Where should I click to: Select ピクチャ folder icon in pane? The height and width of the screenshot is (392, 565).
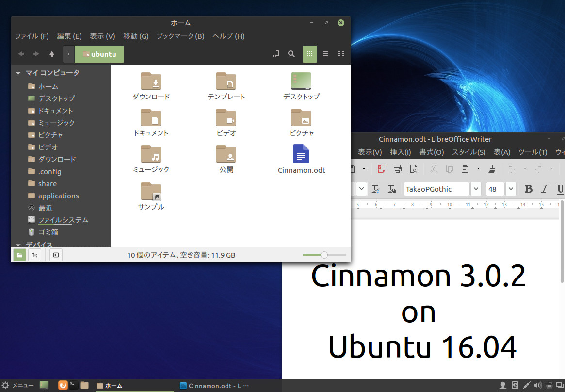(301, 117)
